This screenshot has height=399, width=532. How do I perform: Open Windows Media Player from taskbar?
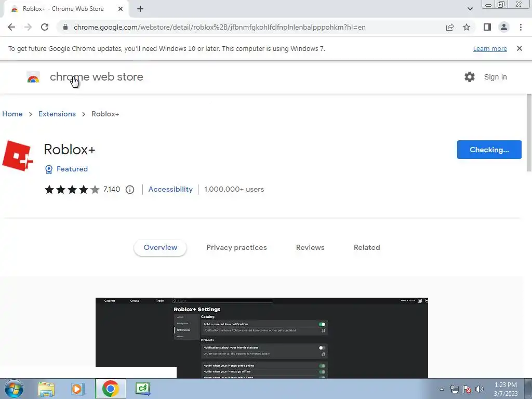tap(77, 389)
